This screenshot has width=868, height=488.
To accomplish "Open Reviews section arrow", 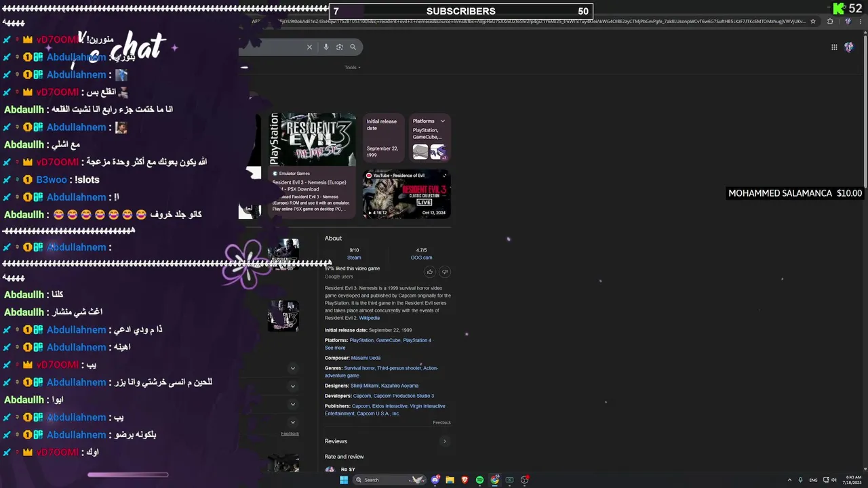I will pos(445,441).
